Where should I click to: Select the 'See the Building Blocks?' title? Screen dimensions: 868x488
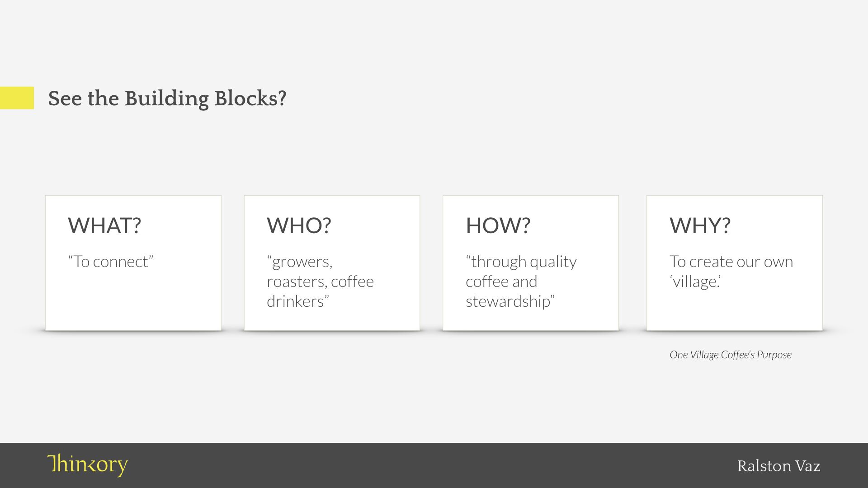click(x=167, y=99)
